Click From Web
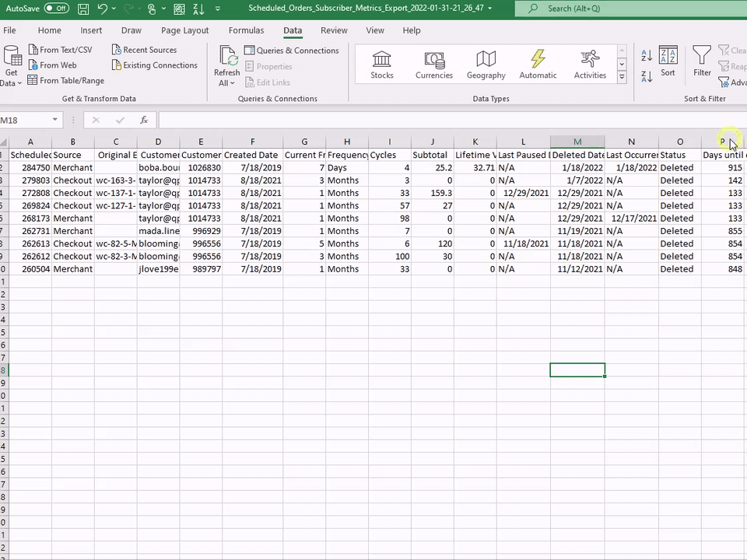 coord(52,65)
